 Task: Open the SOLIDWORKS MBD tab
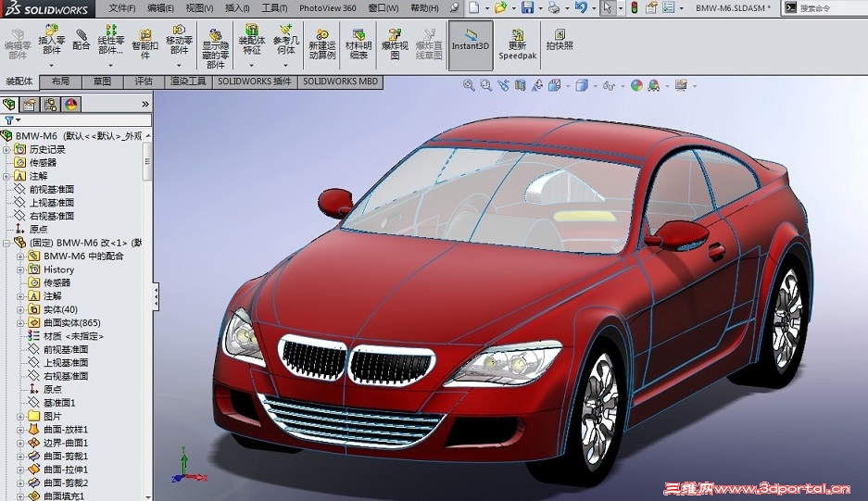tap(341, 81)
